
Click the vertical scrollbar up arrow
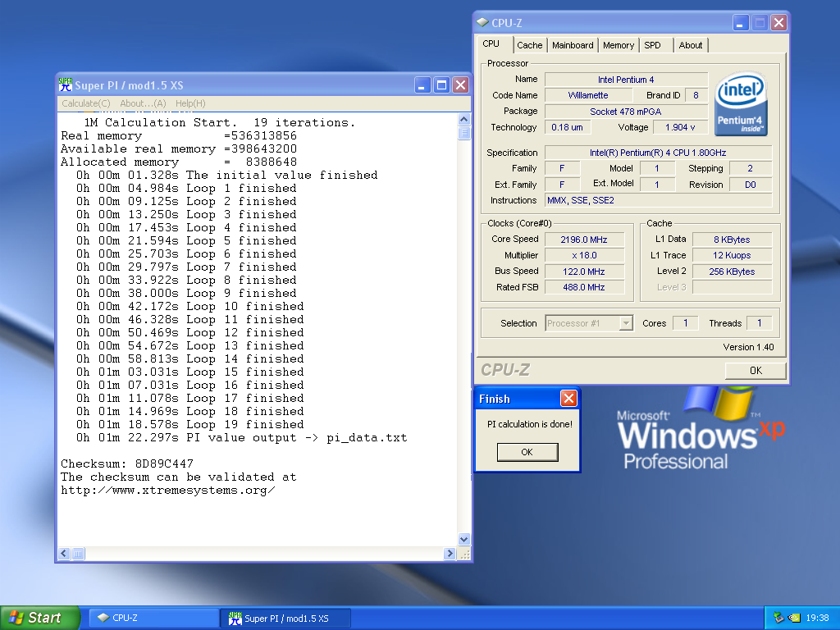click(x=464, y=119)
